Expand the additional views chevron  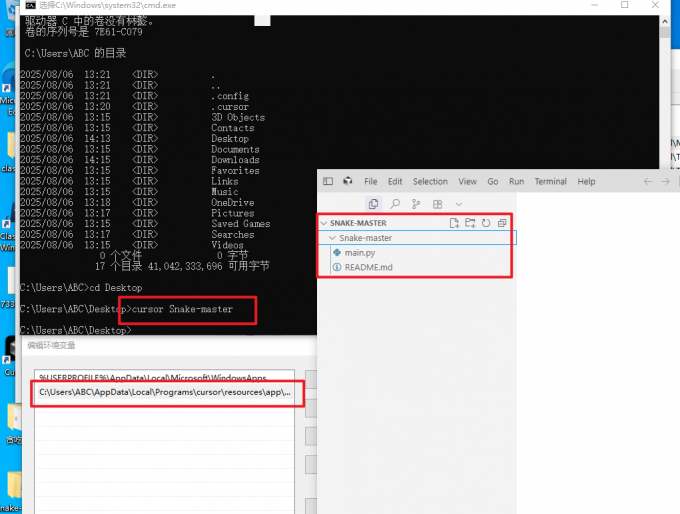click(x=459, y=204)
